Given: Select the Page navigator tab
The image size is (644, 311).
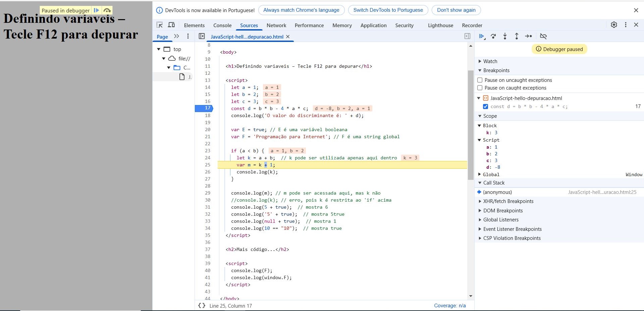Looking at the screenshot, I should pos(162,37).
